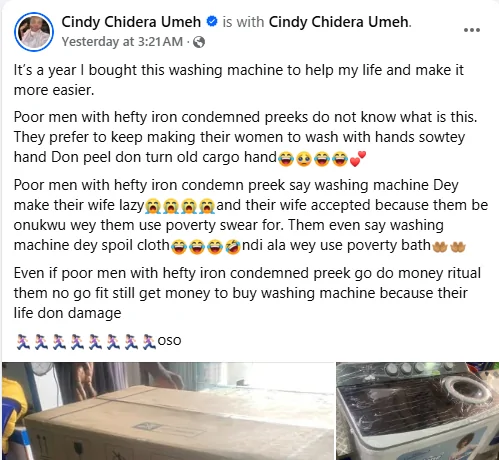
Task: Click the first loudly crying emoji after 'lazy'
Action: (x=153, y=206)
